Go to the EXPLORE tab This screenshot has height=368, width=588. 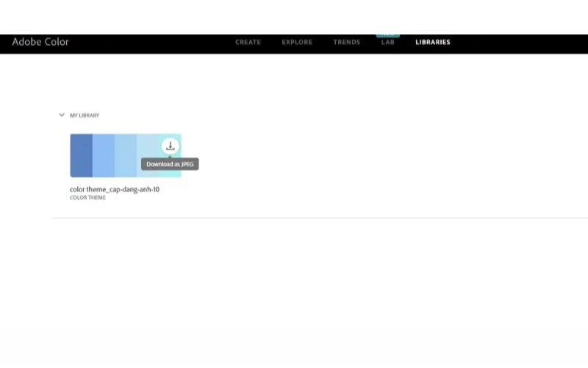tap(297, 43)
